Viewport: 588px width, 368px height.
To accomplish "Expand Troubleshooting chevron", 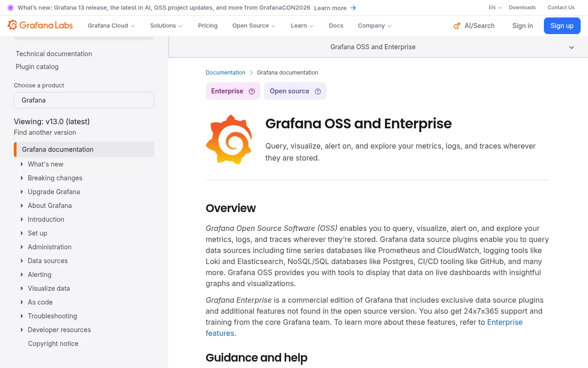I will [x=22, y=316].
